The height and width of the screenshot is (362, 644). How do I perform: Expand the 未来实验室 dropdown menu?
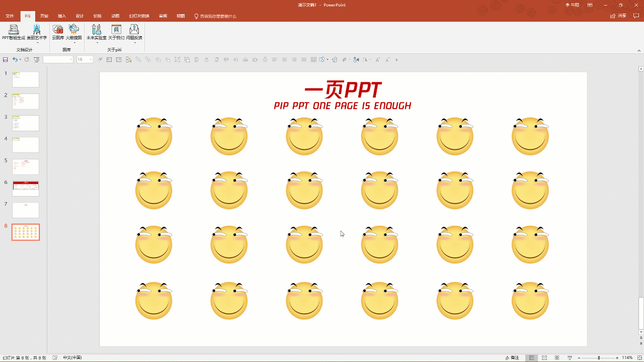pos(97,43)
